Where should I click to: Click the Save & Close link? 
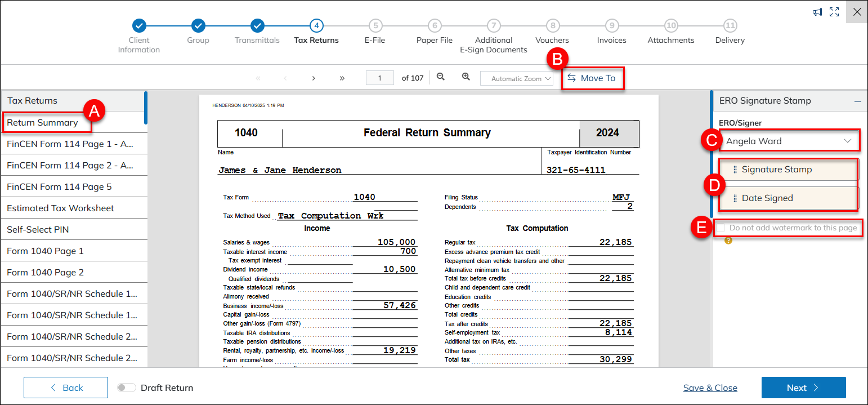[710, 388]
